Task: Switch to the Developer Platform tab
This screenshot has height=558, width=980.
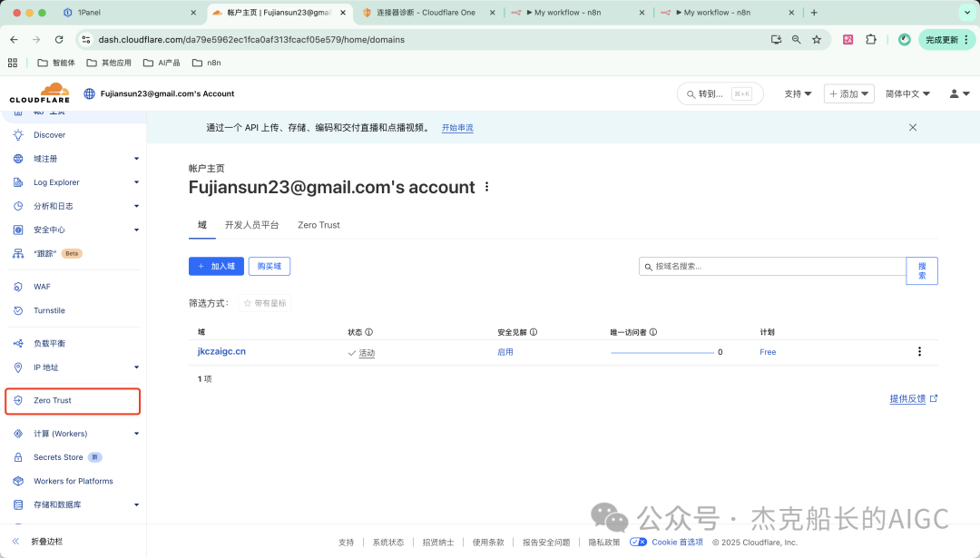Action: 252,225
